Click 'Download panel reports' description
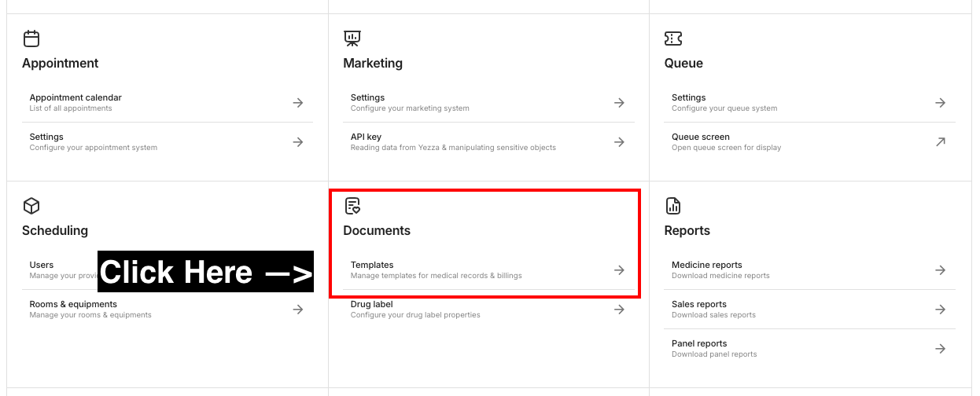Screen dimensions: 980x396 pyautogui.click(x=714, y=354)
